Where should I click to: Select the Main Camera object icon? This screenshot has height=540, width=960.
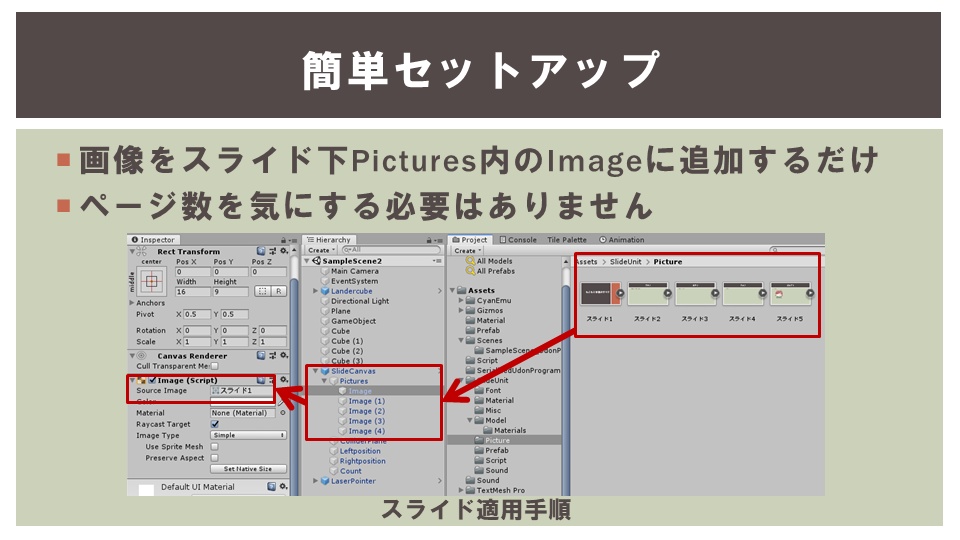[326, 271]
